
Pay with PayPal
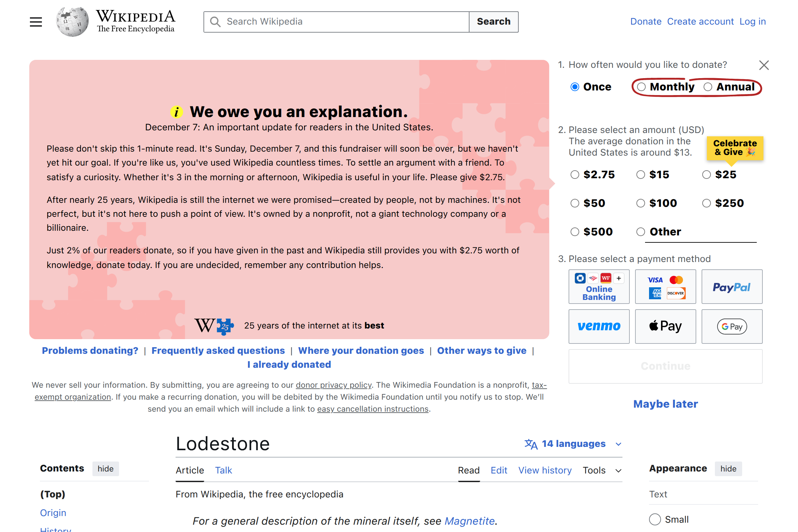tap(732, 287)
